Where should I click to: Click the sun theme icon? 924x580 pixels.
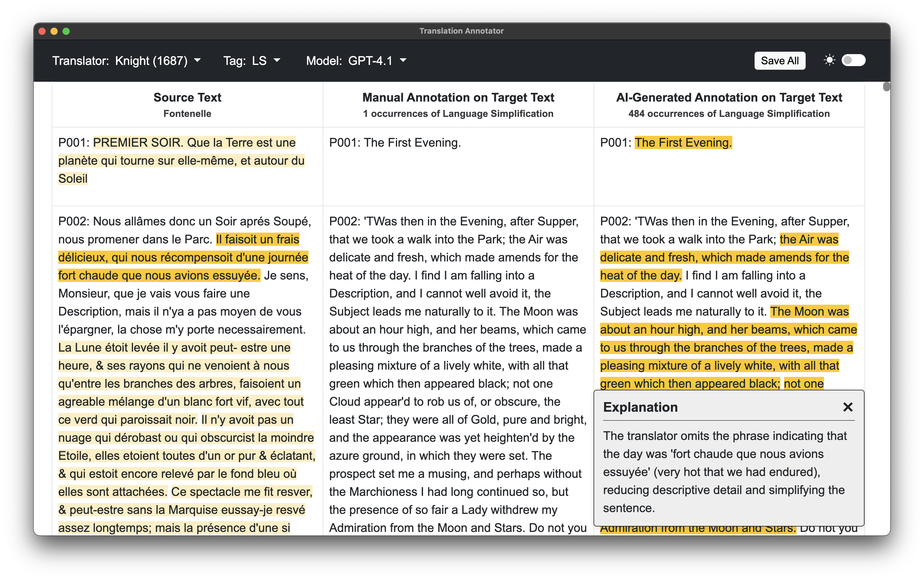coord(829,60)
